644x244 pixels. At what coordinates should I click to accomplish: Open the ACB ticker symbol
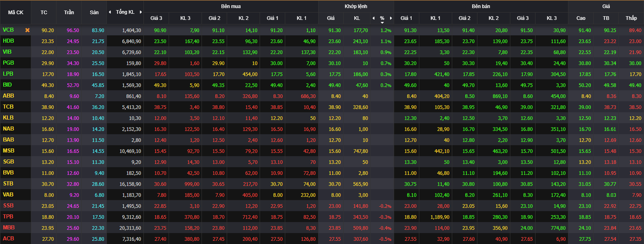pos(8,238)
